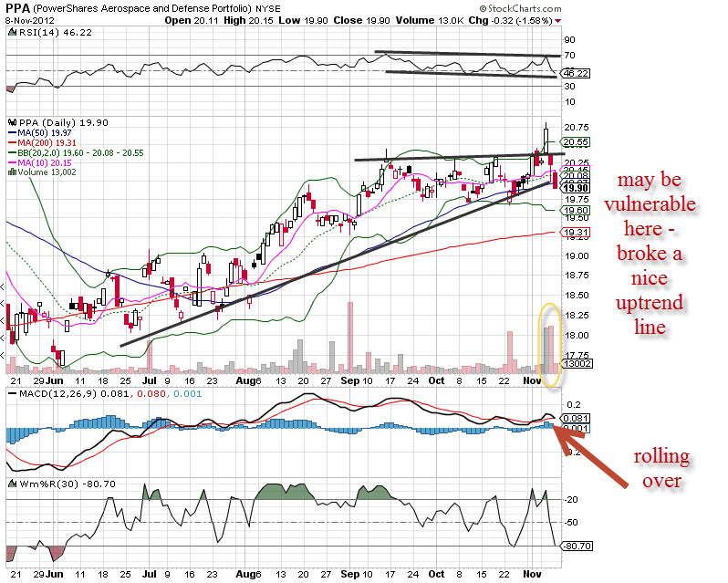Viewport: 728px width, 583px height.
Task: Click the orange ellipse around volume bars
Action: tap(548, 344)
